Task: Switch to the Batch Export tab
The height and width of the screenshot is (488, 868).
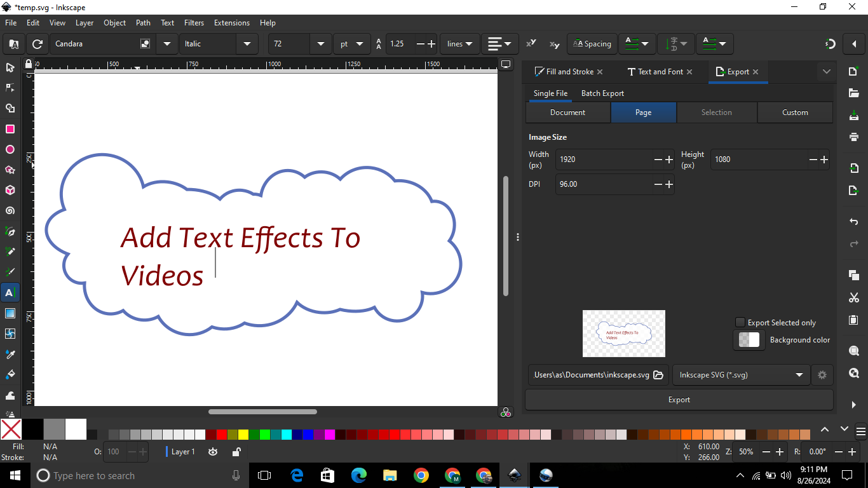Action: 602,93
